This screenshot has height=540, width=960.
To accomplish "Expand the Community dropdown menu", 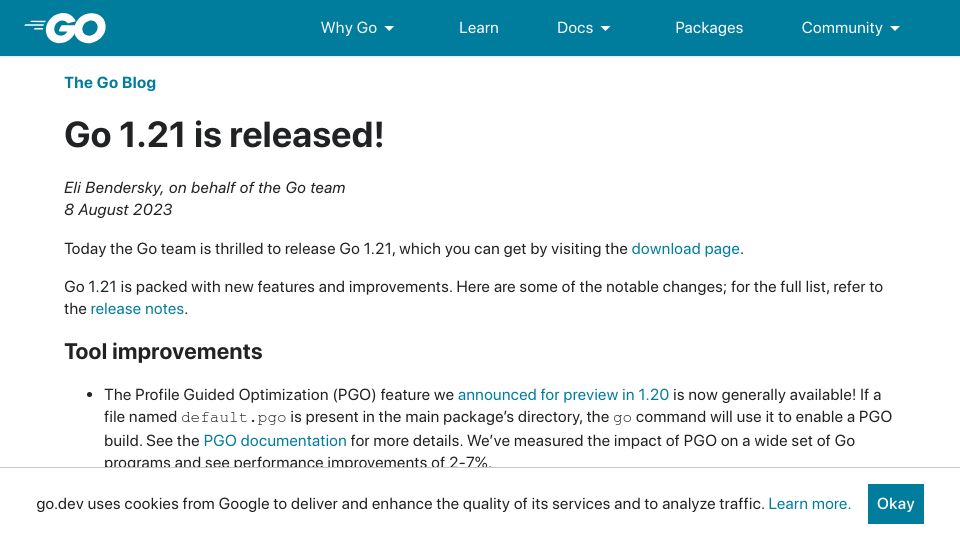I will pos(850,28).
